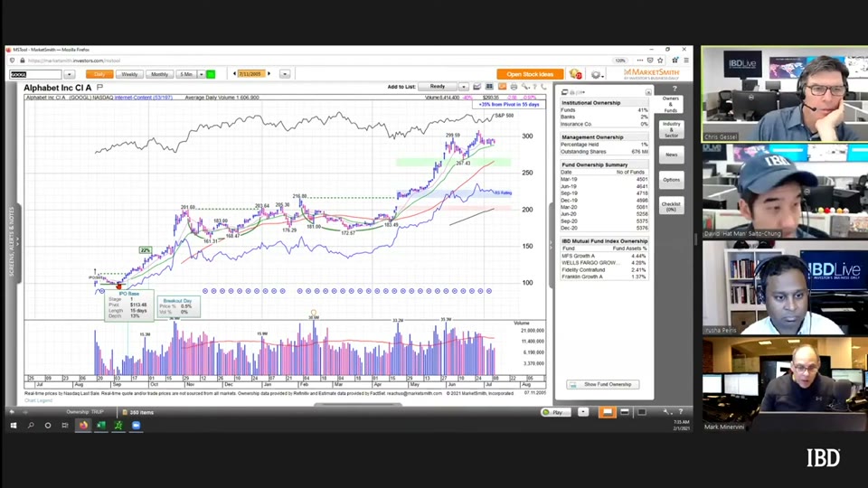This screenshot has width=868, height=488.
Task: Switch chart to Daily view
Action: click(x=99, y=74)
